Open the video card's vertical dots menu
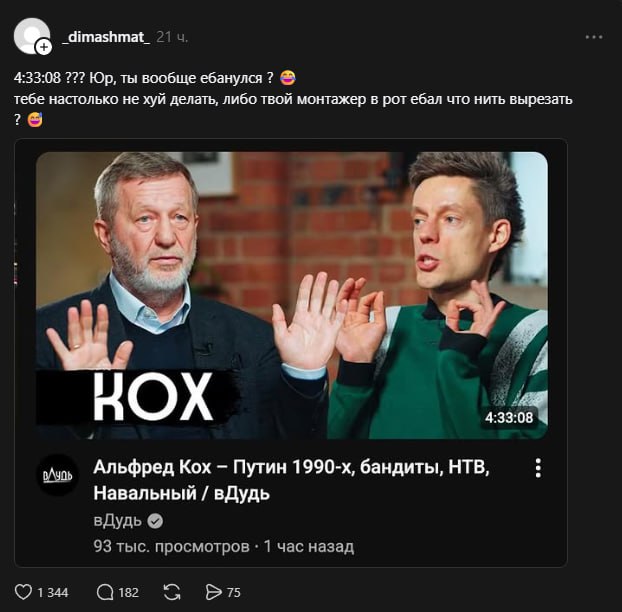 [537, 468]
